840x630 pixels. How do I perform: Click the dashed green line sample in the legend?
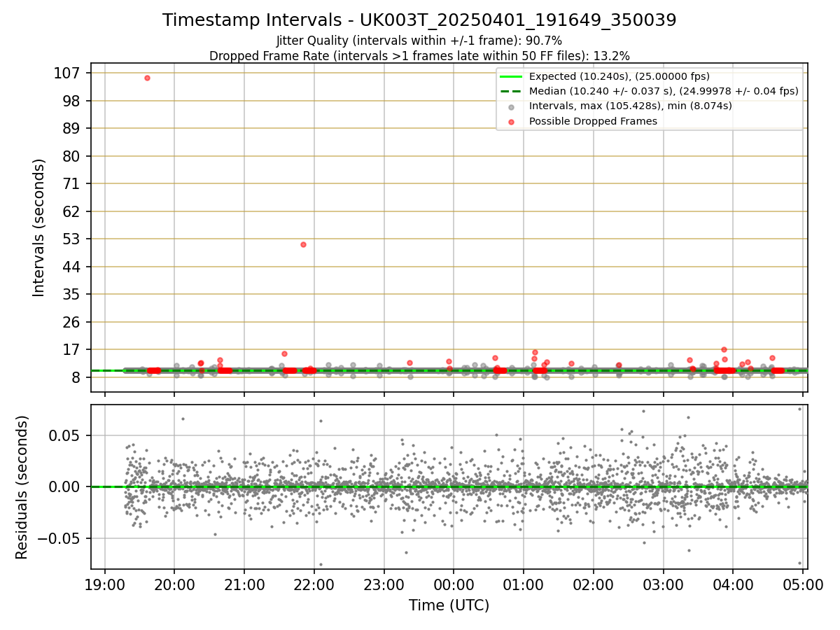[512, 92]
